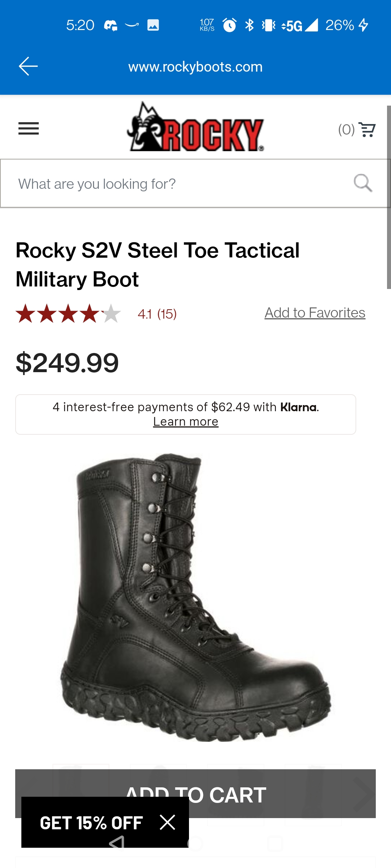Tap the Android home circle button
This screenshot has height=868, width=391.
(x=195, y=843)
